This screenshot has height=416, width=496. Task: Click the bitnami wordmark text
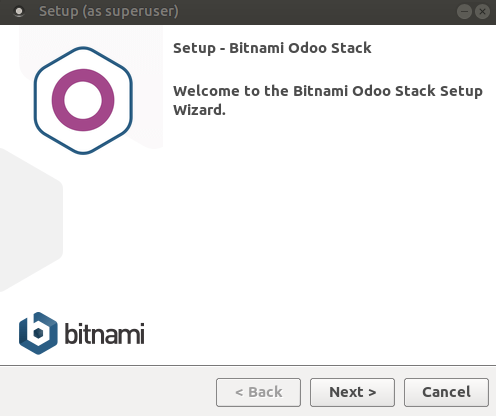(x=104, y=333)
